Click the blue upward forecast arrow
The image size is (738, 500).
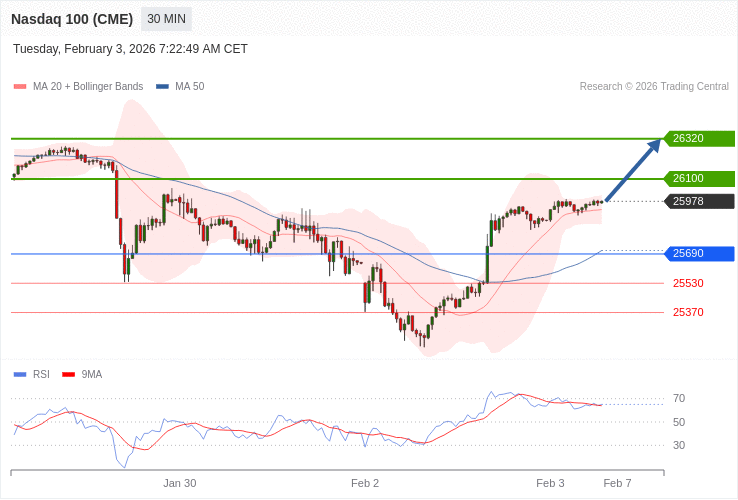point(633,171)
